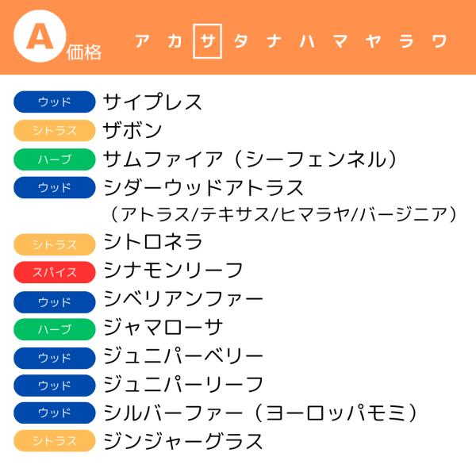Switch to the カ kana tab
This screenshot has width=476, height=476.
tap(175, 41)
